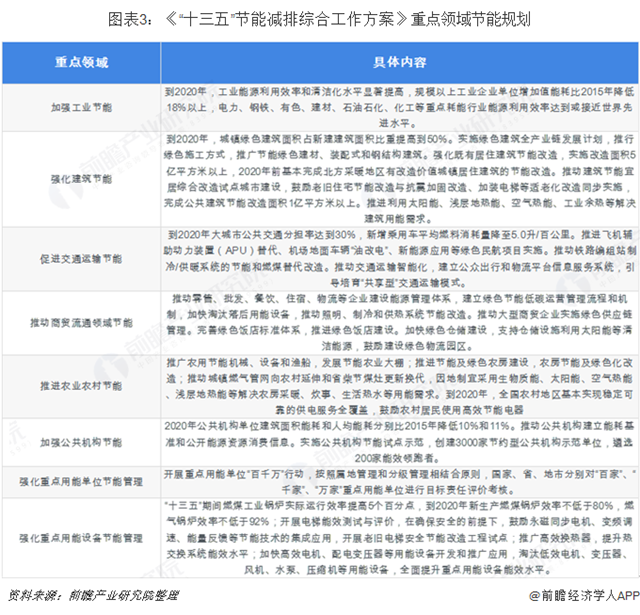Click the content text for 加强公共机构节能

click(397, 439)
